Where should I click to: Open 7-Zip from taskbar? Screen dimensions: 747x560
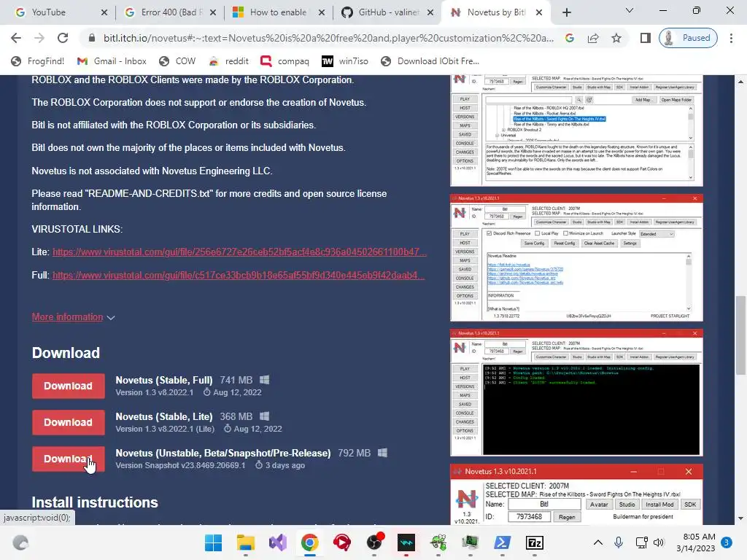535,542
